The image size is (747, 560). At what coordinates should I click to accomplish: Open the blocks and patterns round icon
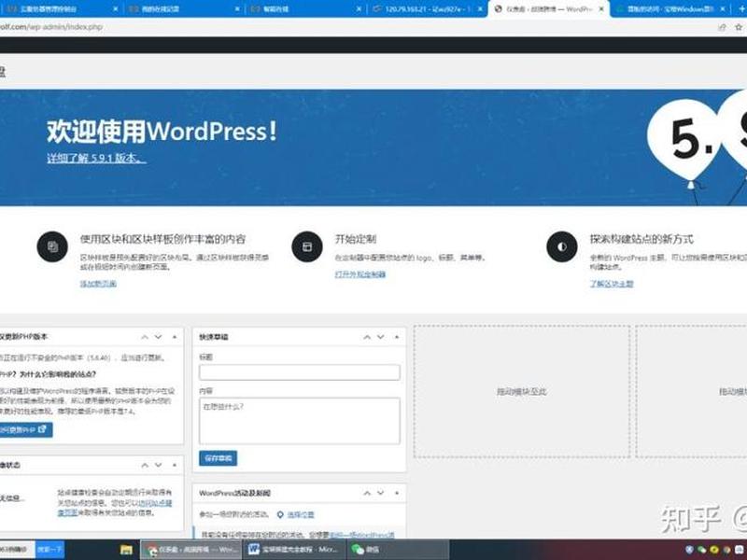(x=52, y=246)
